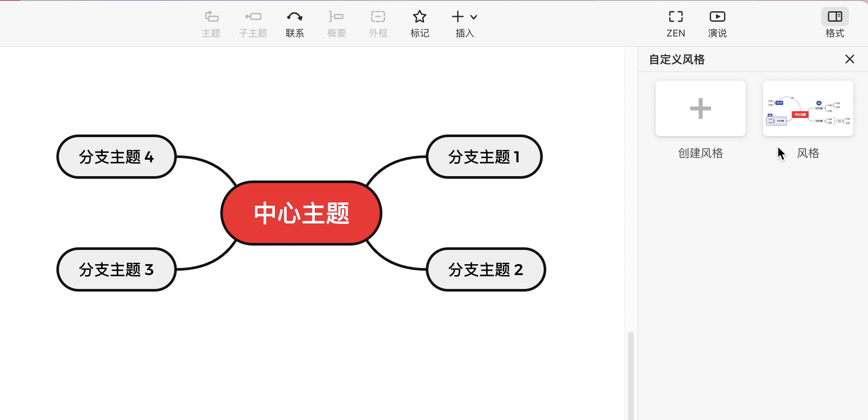Close the 自定义风格 panel
The image size is (868, 420).
click(x=849, y=59)
